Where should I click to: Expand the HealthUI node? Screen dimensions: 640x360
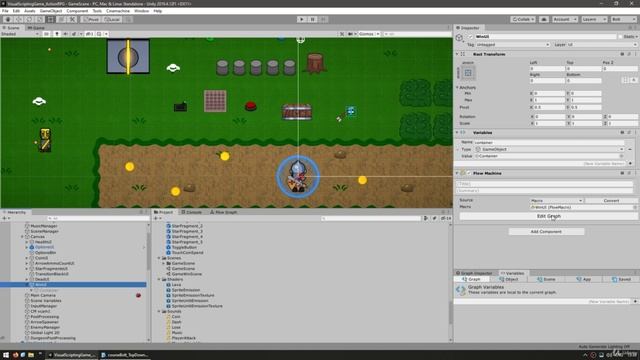pyautogui.click(x=27, y=242)
